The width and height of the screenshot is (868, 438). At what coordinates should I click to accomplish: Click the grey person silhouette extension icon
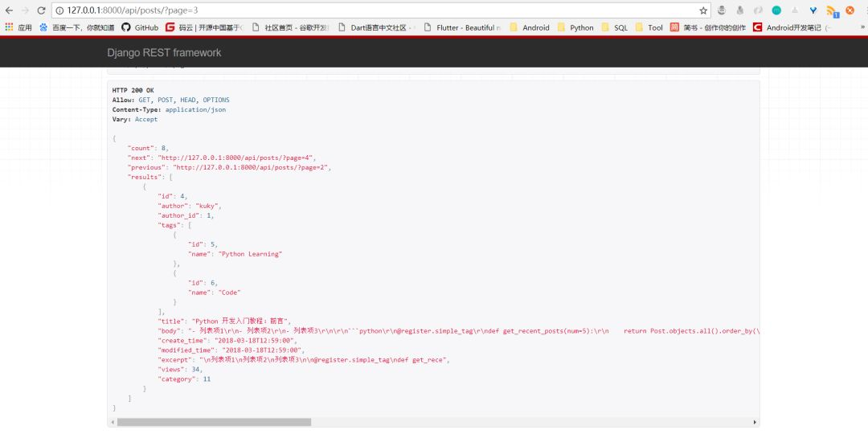pyautogui.click(x=740, y=10)
